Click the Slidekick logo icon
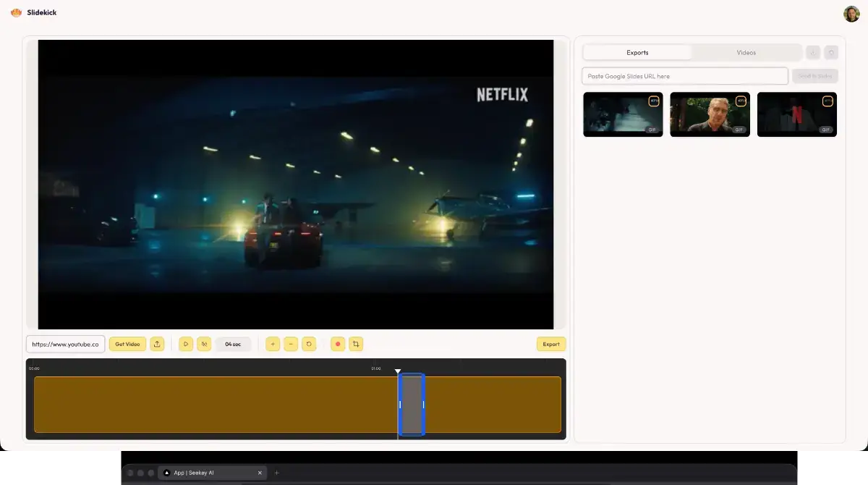 click(x=16, y=12)
